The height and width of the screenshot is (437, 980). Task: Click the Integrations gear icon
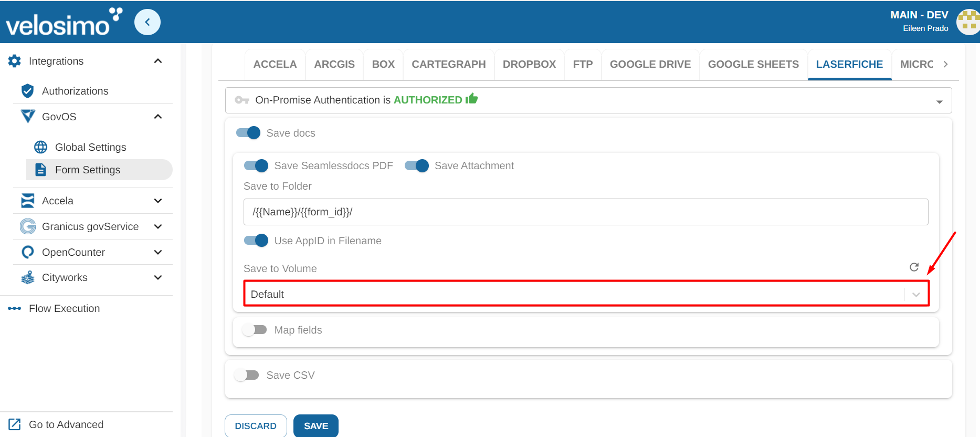coord(15,61)
